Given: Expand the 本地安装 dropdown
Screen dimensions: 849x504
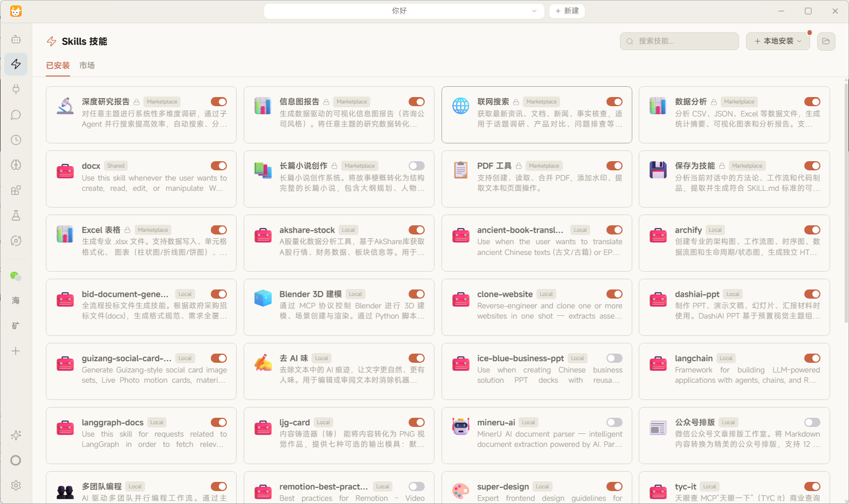Looking at the screenshot, I should 778,42.
